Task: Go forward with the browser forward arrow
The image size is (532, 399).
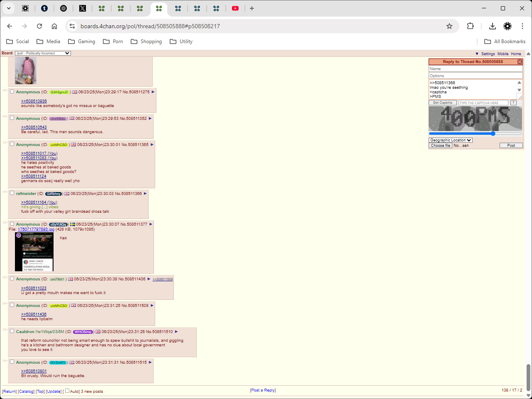Action: click(24, 26)
